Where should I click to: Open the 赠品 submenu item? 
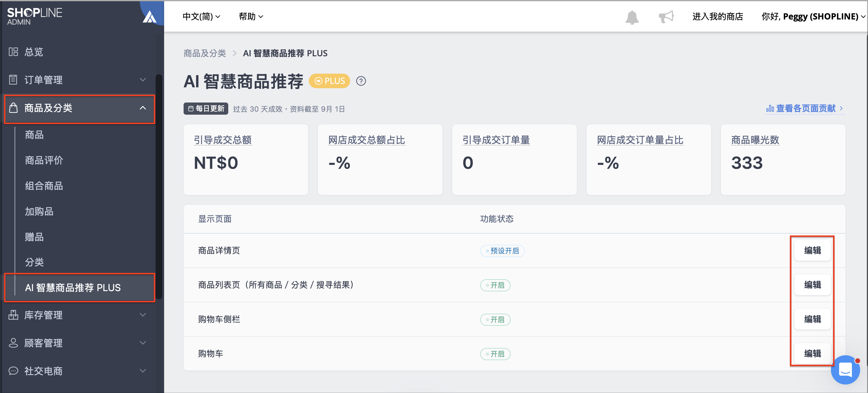(34, 237)
